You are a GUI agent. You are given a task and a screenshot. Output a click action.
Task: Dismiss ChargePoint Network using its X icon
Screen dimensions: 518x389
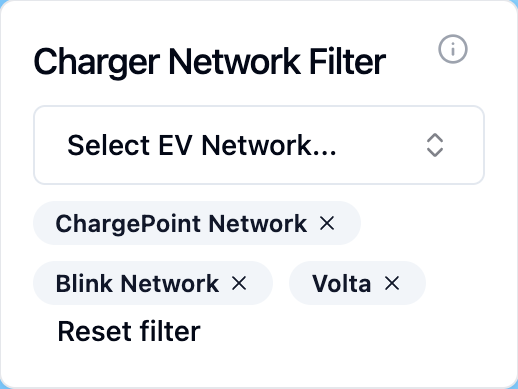(327, 223)
